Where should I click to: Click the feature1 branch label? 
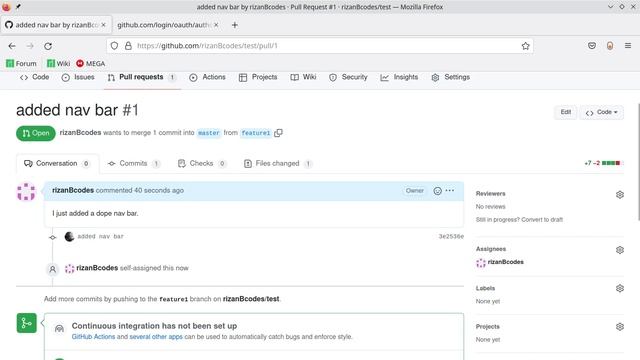coord(256,133)
